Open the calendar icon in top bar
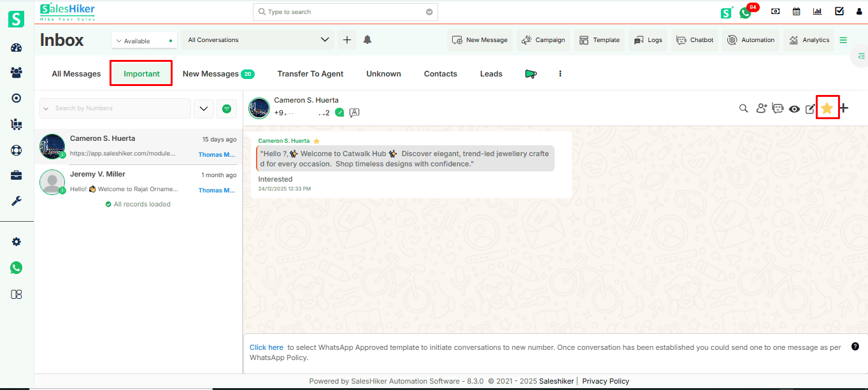This screenshot has width=868, height=390. [x=796, y=11]
